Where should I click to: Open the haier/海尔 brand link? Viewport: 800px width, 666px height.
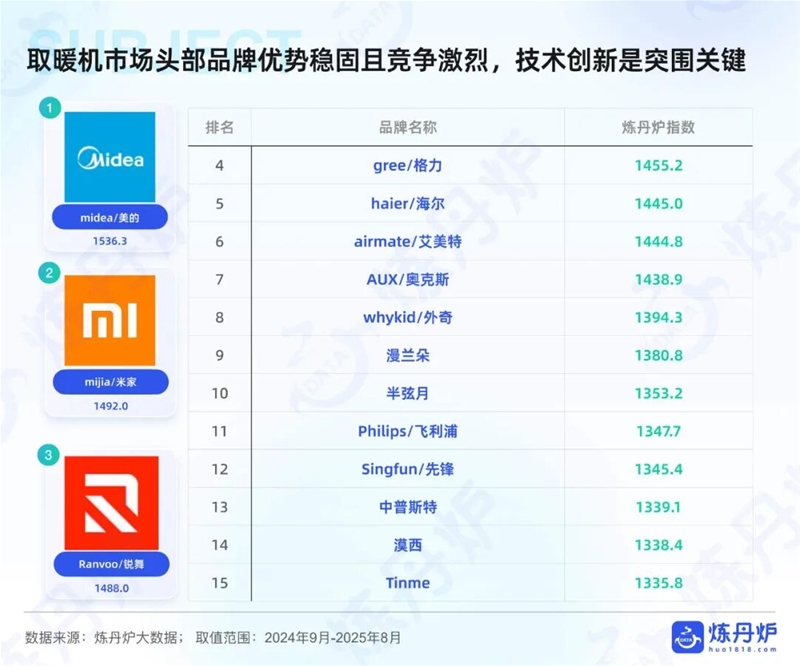coord(407,203)
